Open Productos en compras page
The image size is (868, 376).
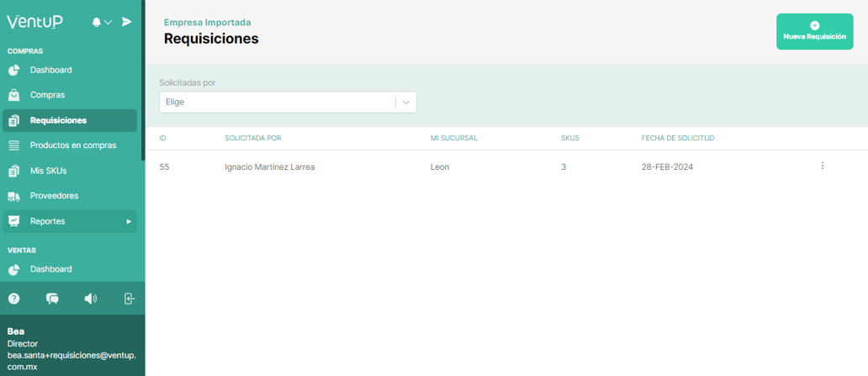click(x=72, y=146)
